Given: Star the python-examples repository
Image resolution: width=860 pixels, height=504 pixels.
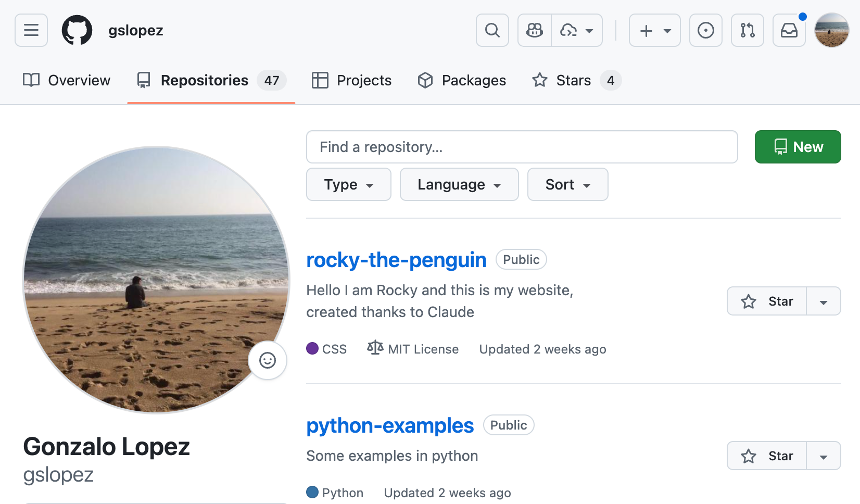Looking at the screenshot, I should point(767,456).
